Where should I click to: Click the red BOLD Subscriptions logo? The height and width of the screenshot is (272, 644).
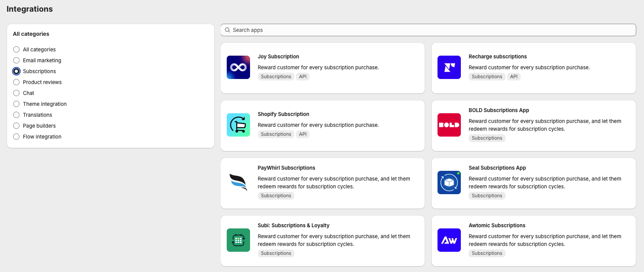click(449, 125)
